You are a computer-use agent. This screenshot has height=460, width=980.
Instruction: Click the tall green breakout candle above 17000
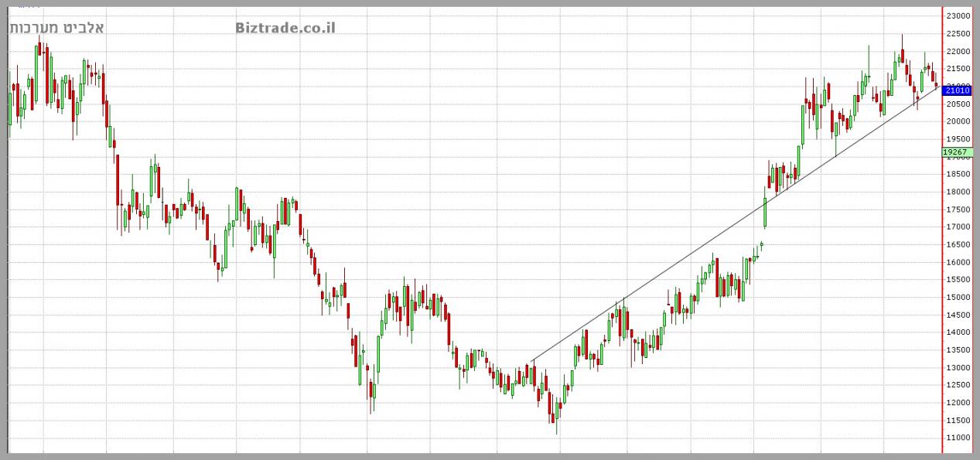coord(765,212)
